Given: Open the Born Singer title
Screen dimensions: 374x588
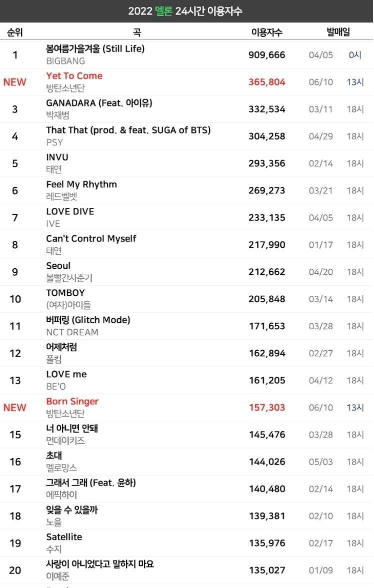Looking at the screenshot, I should (72, 401).
